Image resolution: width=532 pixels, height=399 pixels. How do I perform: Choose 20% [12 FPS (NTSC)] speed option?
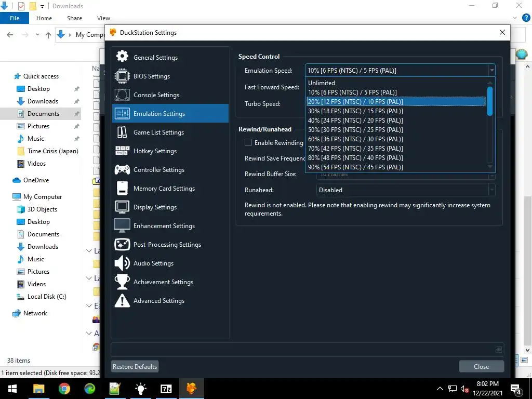[x=396, y=101]
